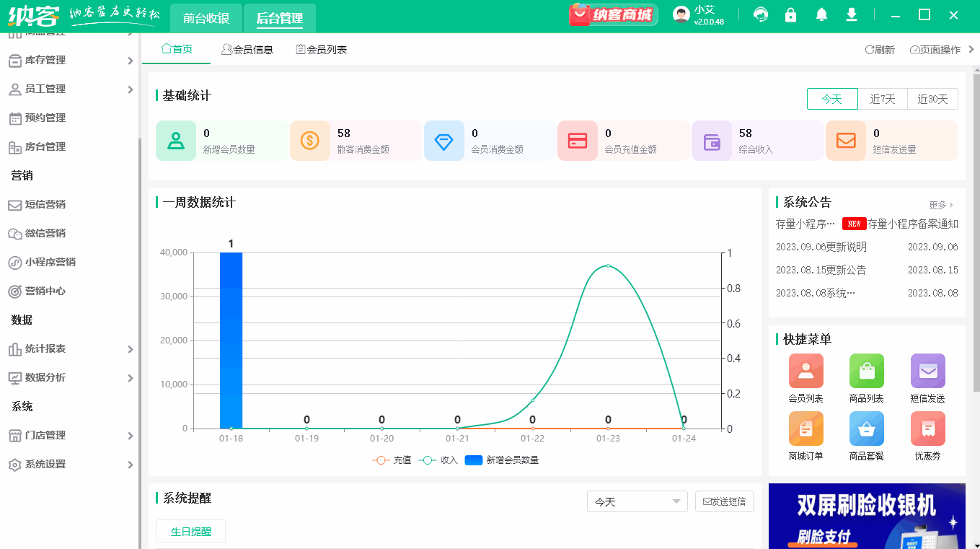The image size is (980, 549).
Task: Click the 发送短信 button
Action: 724,501
